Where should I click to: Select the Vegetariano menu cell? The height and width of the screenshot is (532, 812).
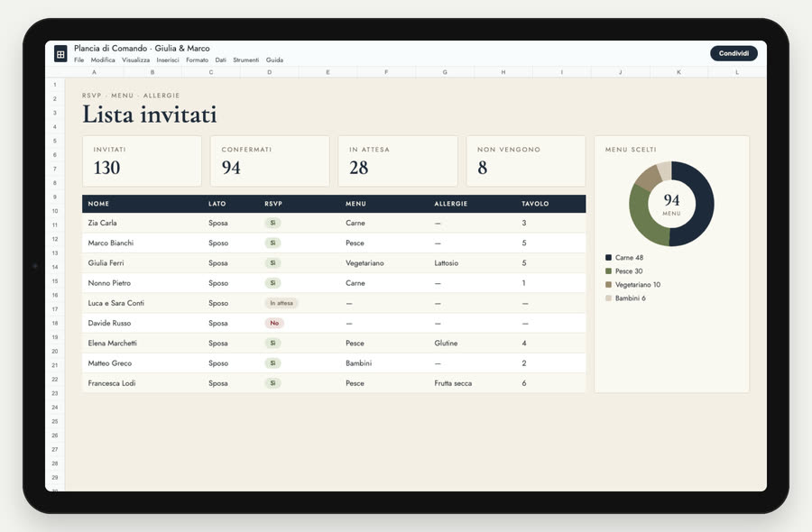point(364,263)
